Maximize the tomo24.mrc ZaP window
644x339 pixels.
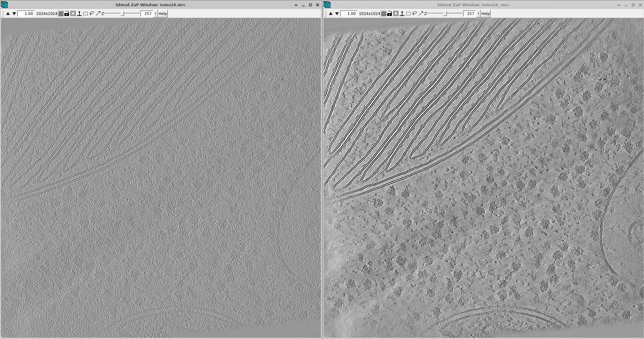(x=310, y=5)
